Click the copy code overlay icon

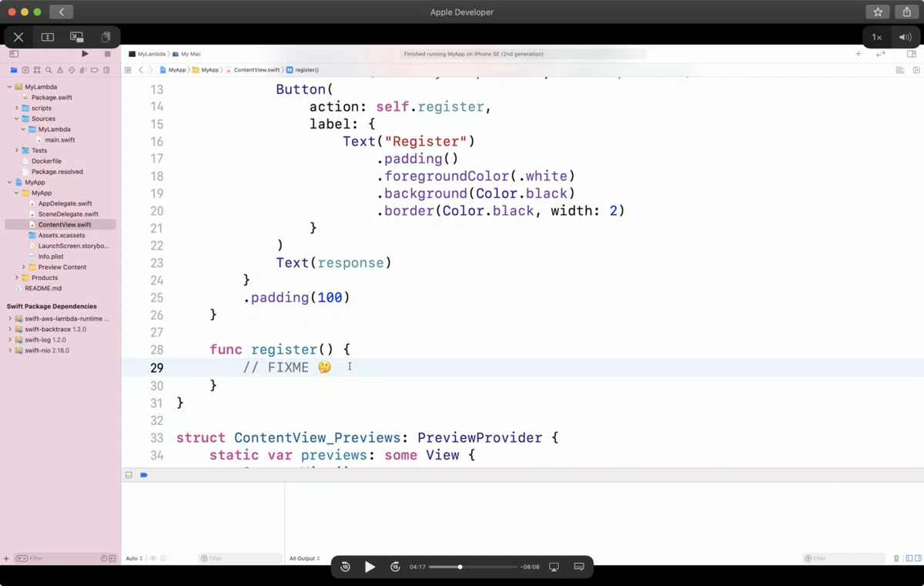[105, 37]
